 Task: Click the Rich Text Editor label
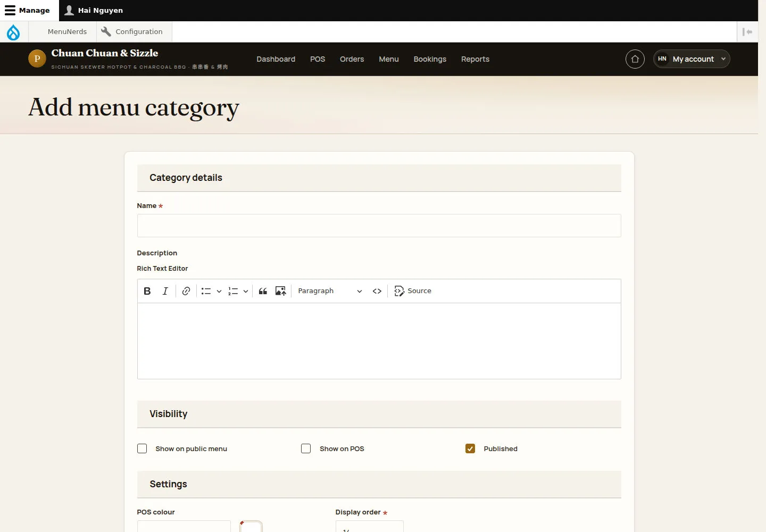pyautogui.click(x=162, y=269)
